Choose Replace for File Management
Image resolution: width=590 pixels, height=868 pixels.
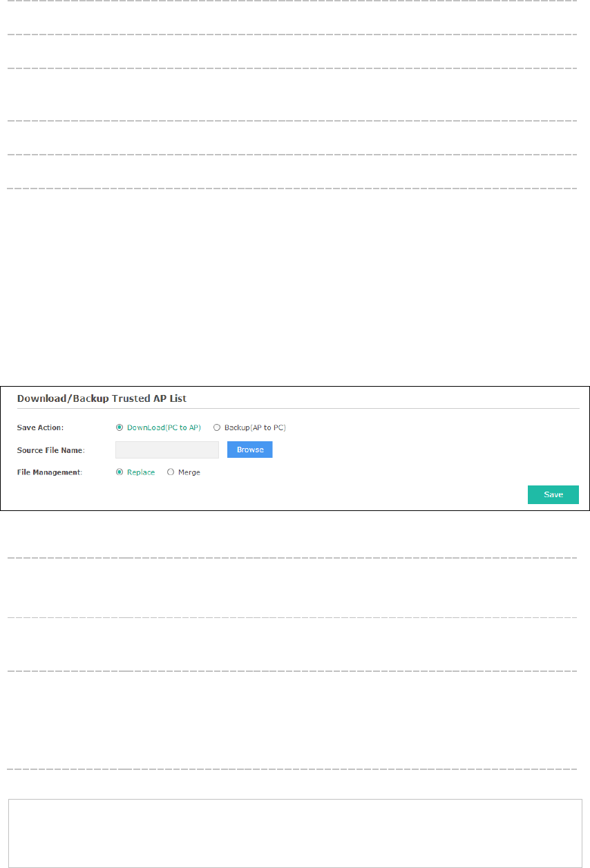(120, 472)
